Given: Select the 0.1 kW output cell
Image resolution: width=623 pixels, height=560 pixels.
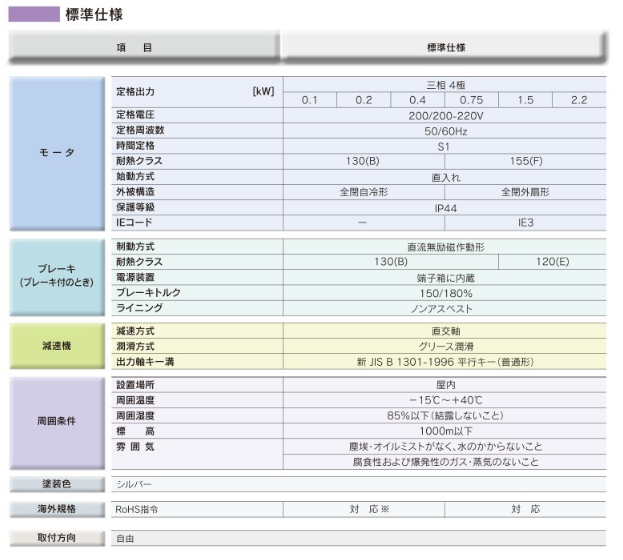Looking at the screenshot, I should (x=309, y=101).
